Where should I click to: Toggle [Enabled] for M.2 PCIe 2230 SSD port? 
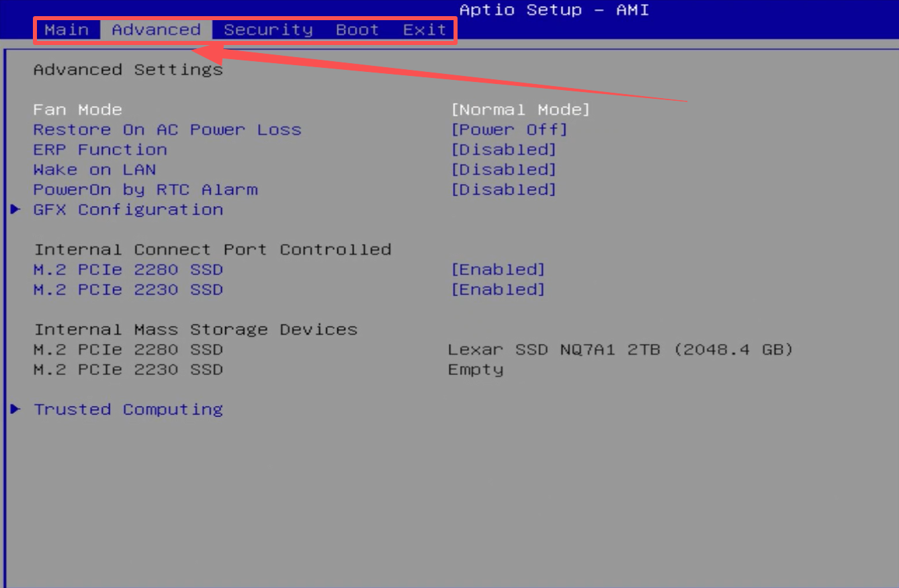point(497,290)
